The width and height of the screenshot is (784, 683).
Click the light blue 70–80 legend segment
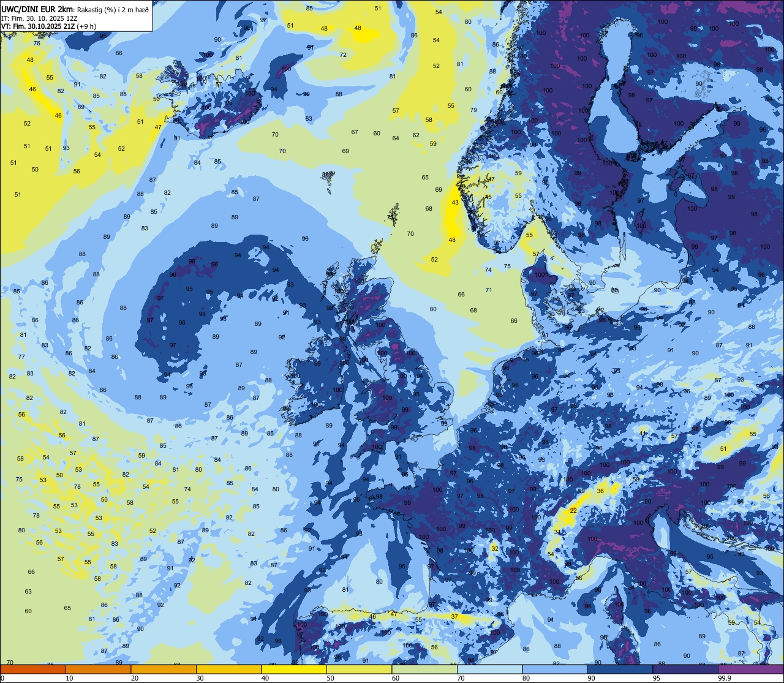click(x=489, y=670)
